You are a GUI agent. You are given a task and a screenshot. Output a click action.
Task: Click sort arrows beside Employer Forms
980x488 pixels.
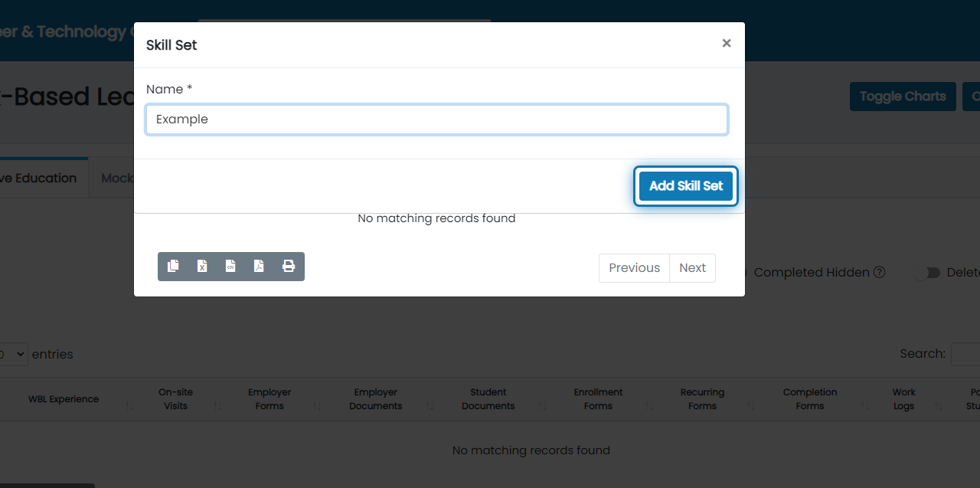[317, 406]
